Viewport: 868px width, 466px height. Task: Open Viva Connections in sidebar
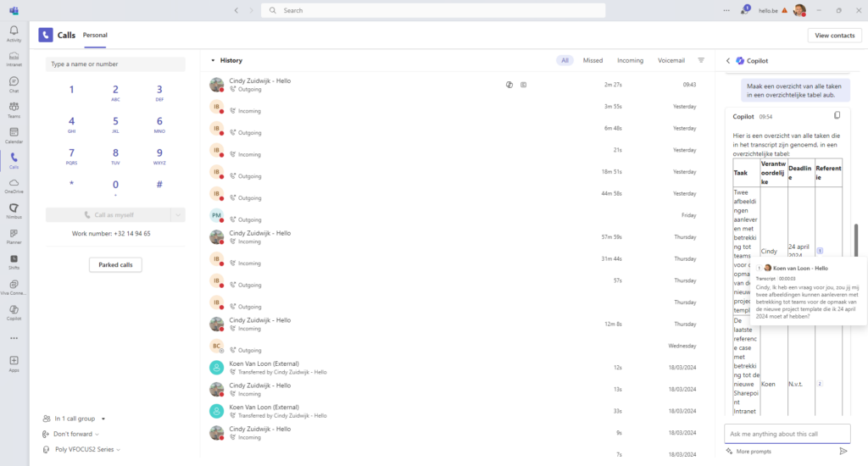pos(14,287)
